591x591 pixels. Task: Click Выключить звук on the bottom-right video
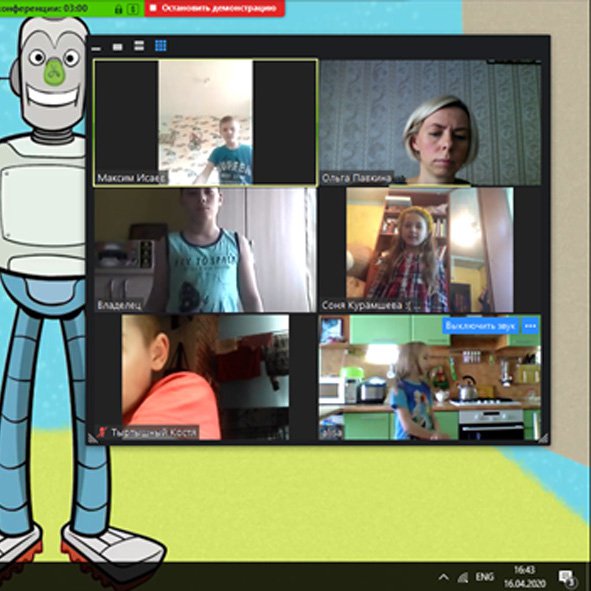tap(480, 326)
